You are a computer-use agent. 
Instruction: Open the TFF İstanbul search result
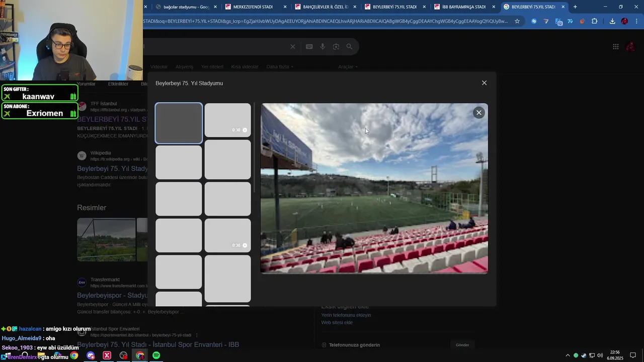tap(112, 120)
